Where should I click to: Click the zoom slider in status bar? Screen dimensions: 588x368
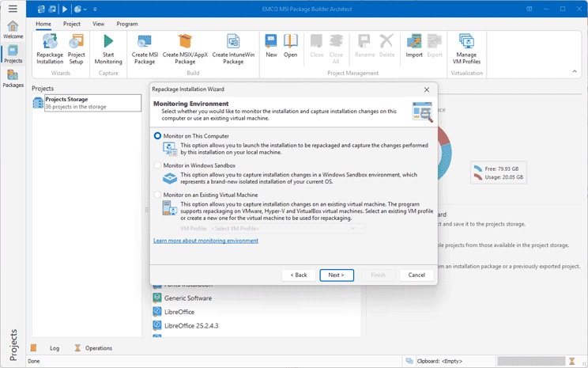(531, 361)
